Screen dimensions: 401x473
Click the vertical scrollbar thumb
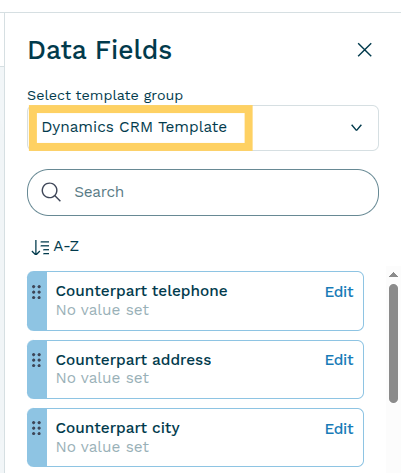[393, 343]
